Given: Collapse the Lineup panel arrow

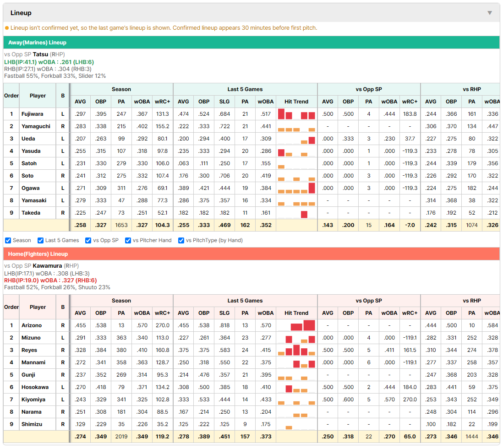Looking at the screenshot, I should 490,13.
